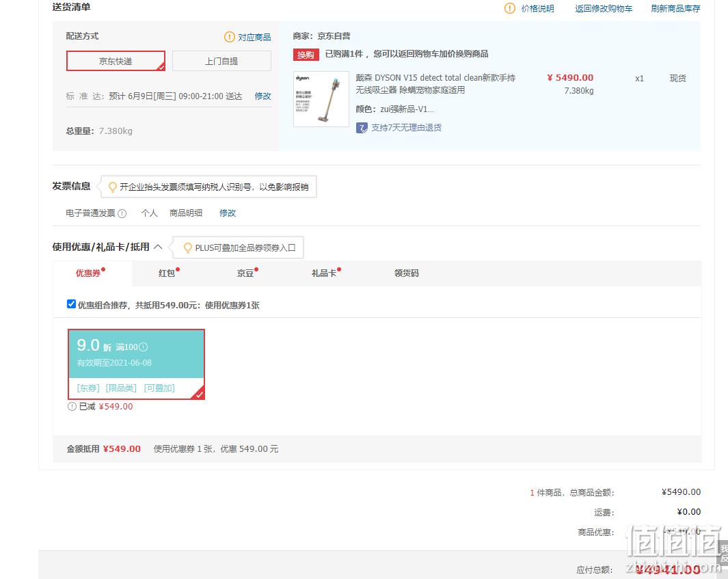Toggle the 9.0折 满100 coupon card
Image resolution: width=728 pixels, height=579 pixels.
136,364
